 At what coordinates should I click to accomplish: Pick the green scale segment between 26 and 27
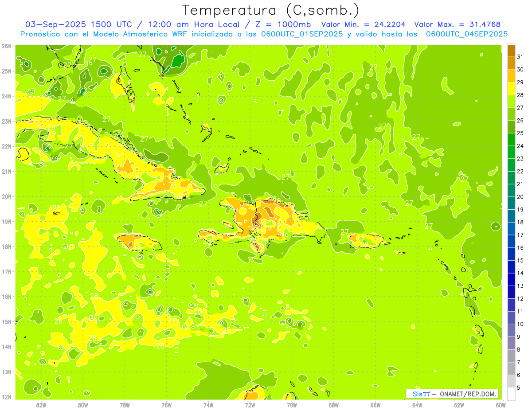(511, 114)
